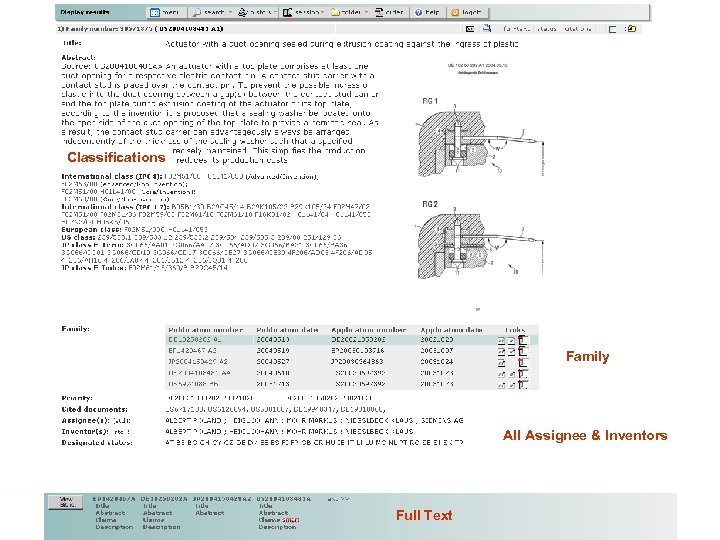Click first code icon in second family row

[501, 352]
